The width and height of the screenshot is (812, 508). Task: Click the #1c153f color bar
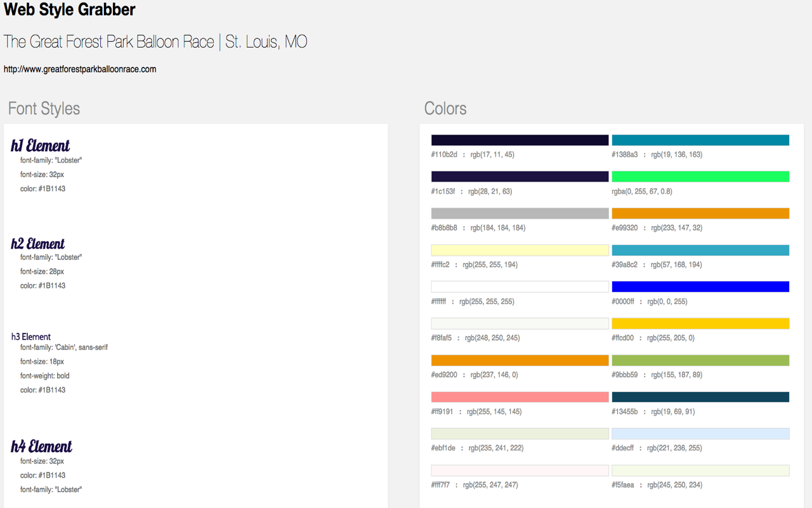click(520, 177)
